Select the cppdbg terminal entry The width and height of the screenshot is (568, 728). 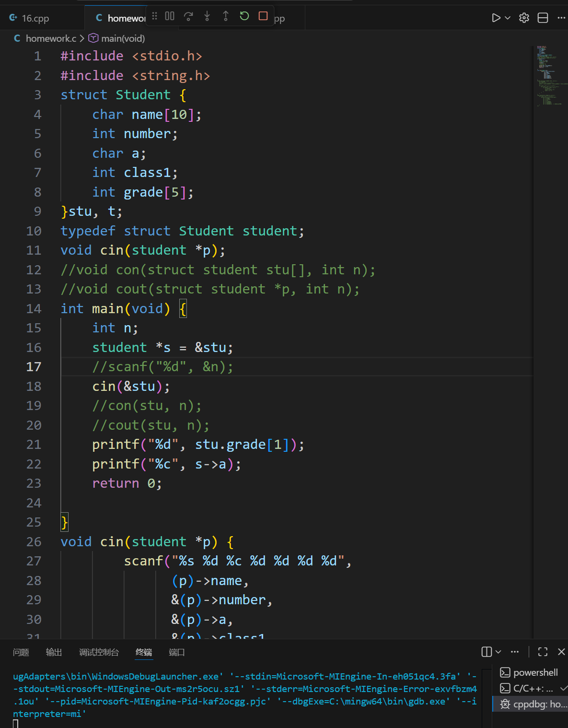tap(530, 704)
